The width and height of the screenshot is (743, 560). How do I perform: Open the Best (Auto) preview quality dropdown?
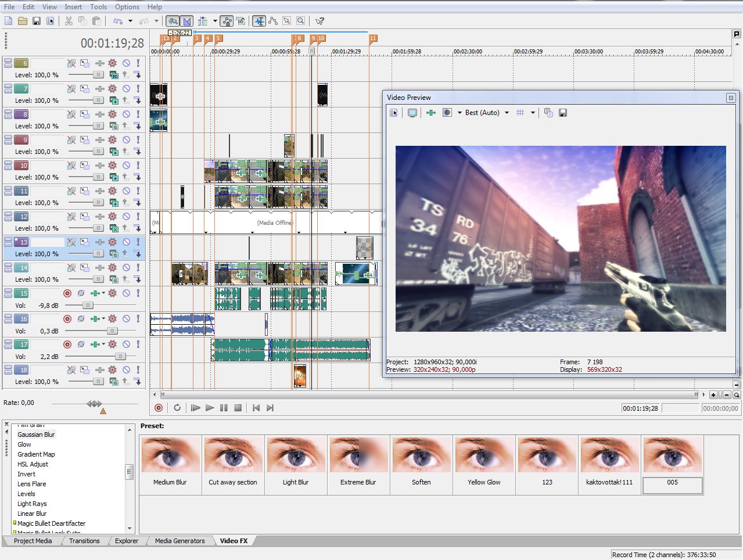coord(507,113)
